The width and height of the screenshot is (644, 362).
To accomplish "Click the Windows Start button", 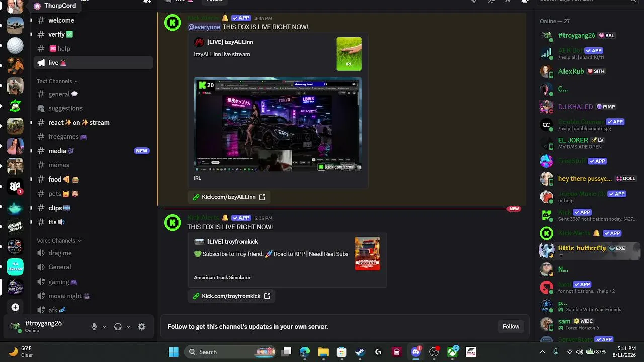I will pyautogui.click(x=174, y=352).
